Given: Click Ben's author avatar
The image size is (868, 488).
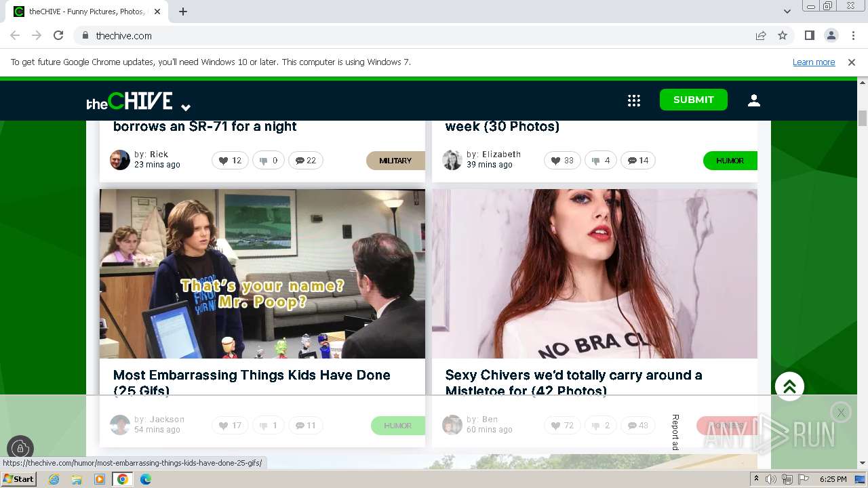Looking at the screenshot, I should [452, 425].
